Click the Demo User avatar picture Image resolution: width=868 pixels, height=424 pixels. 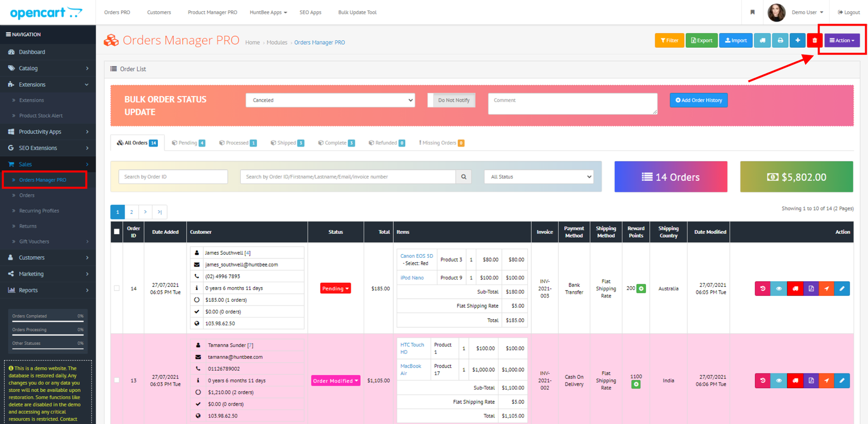coord(776,12)
